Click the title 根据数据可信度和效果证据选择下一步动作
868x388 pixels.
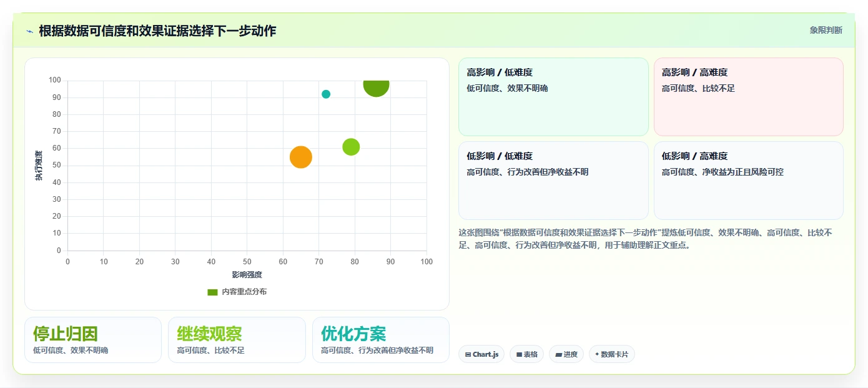coord(157,31)
